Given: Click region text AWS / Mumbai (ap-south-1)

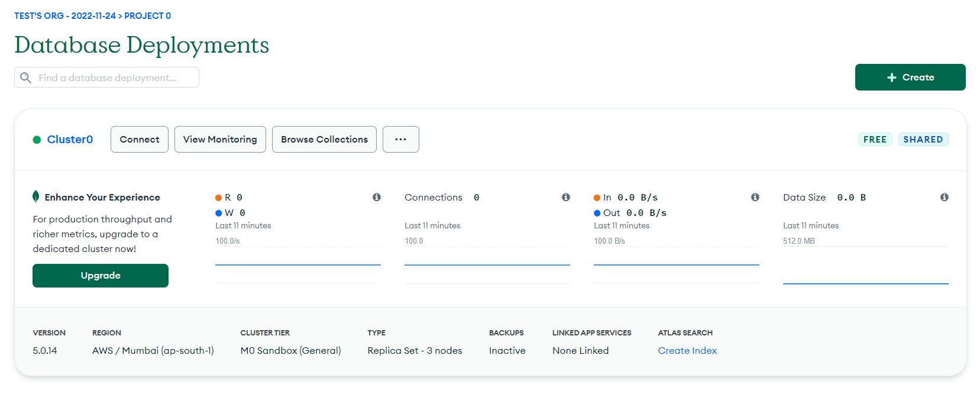Looking at the screenshot, I should (x=153, y=350).
